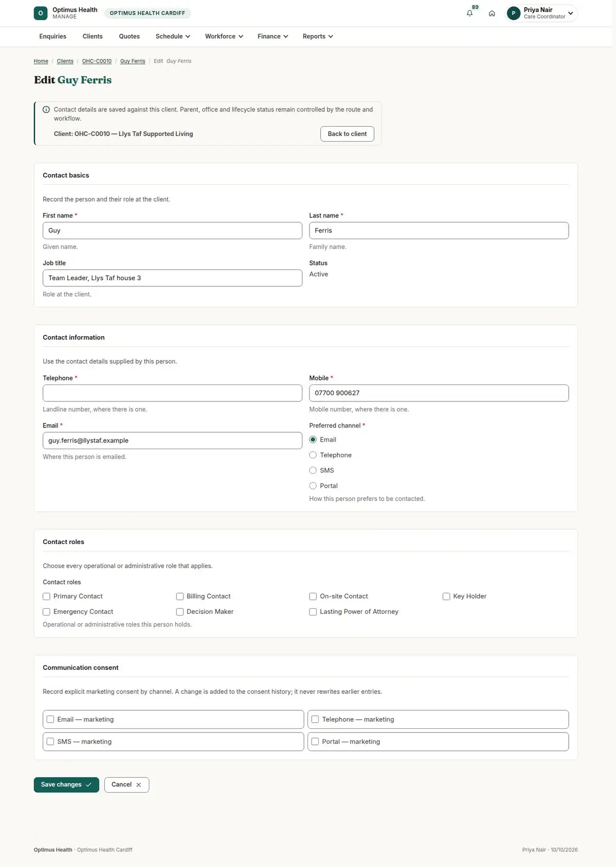
Task: Open the notifications bell
Action: click(x=469, y=13)
